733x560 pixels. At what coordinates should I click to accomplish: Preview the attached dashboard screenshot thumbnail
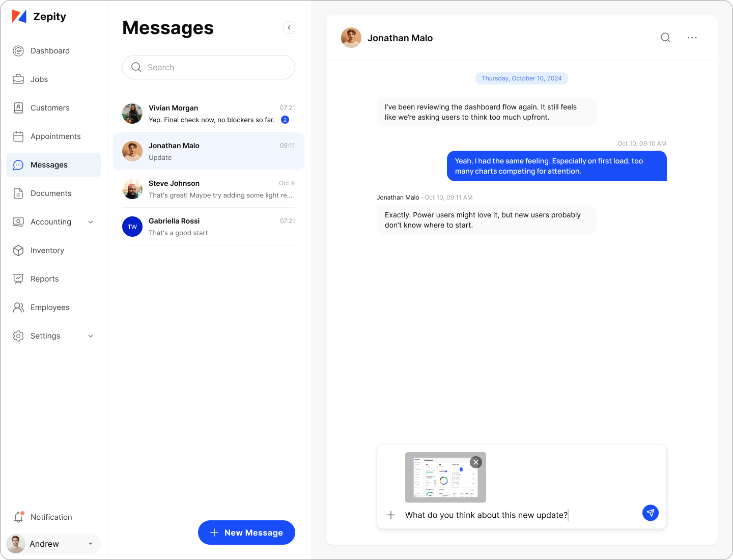click(445, 478)
